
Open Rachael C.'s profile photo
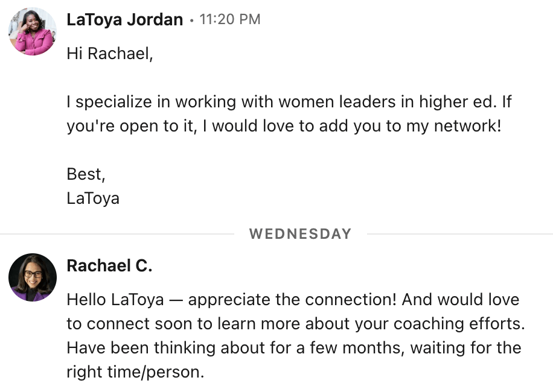(33, 277)
